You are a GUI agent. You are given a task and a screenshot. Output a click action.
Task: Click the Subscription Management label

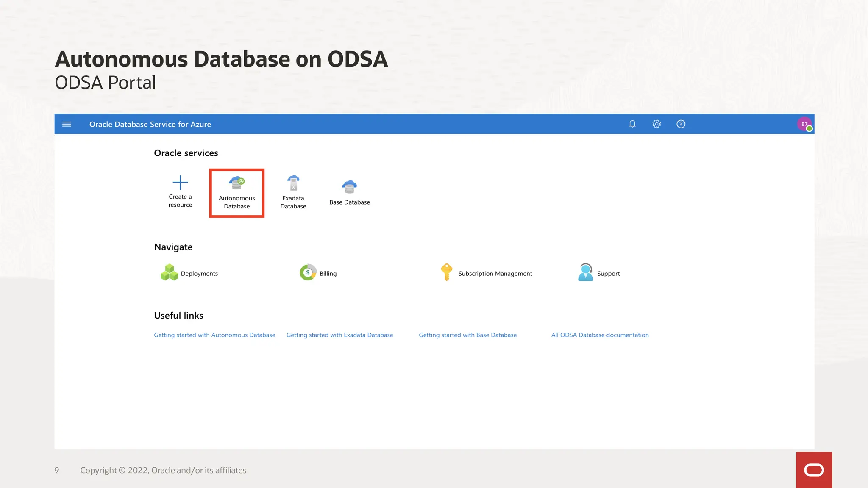(495, 274)
